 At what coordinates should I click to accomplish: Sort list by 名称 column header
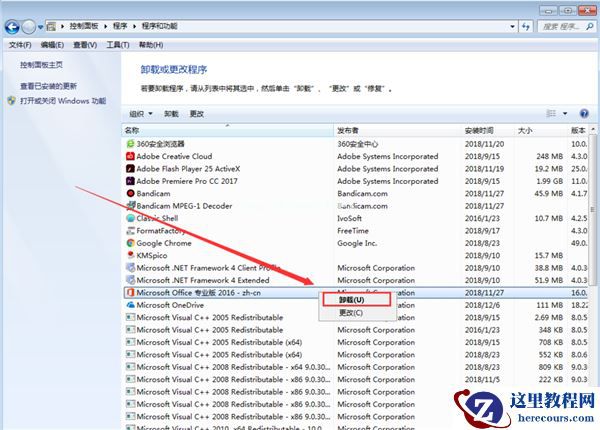pyautogui.click(x=228, y=130)
